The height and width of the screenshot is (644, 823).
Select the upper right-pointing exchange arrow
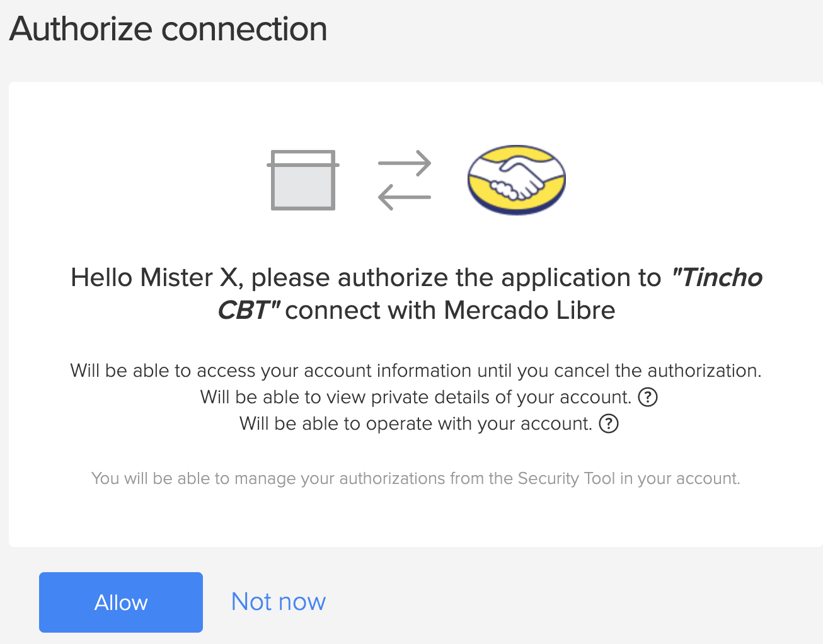pos(405,163)
